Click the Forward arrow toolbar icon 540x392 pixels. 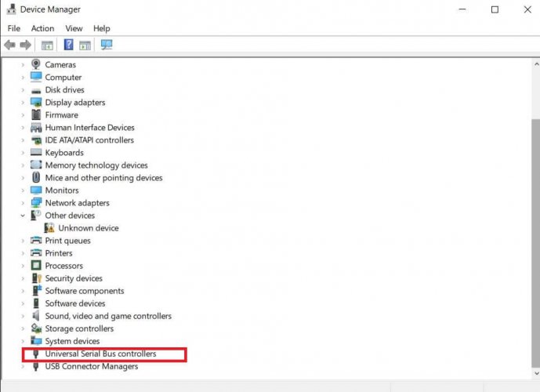26,45
